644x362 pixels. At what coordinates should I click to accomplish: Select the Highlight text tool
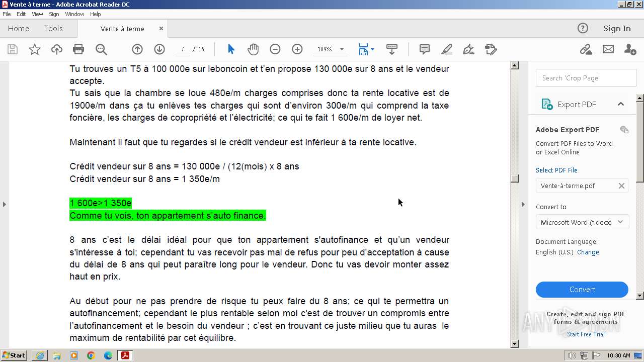pyautogui.click(x=446, y=49)
